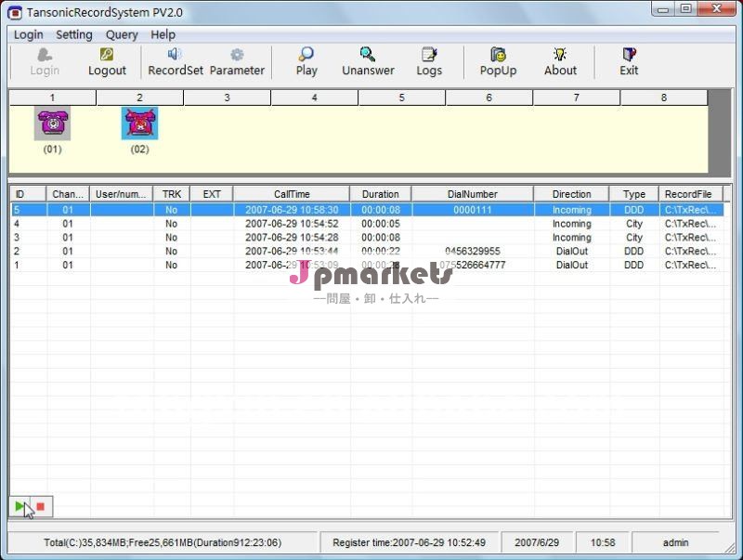Close the TansonicRecordSystem window
The image size is (743, 560).
717,9
